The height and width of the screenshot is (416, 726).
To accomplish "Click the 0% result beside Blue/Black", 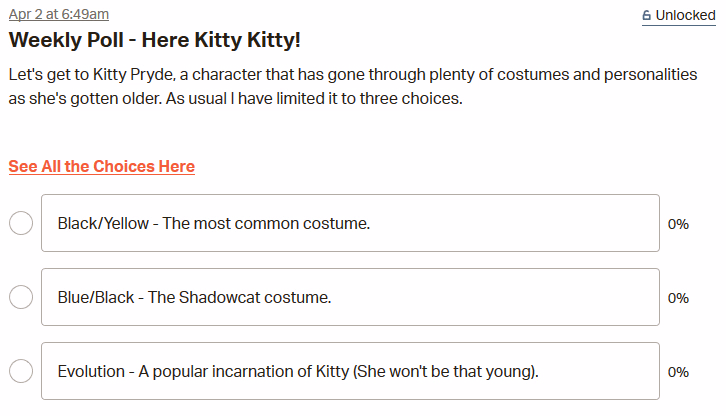I will tap(678, 298).
